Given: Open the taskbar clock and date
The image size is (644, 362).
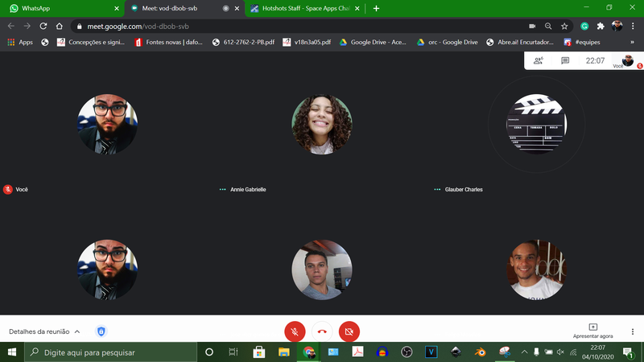Looking at the screenshot, I should [597, 352].
